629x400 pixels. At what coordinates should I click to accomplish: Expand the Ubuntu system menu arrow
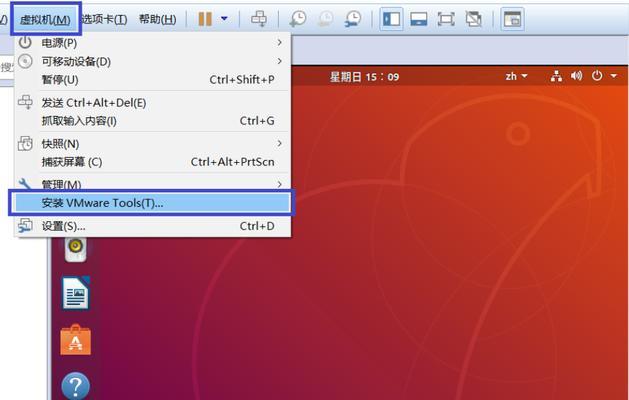click(614, 76)
